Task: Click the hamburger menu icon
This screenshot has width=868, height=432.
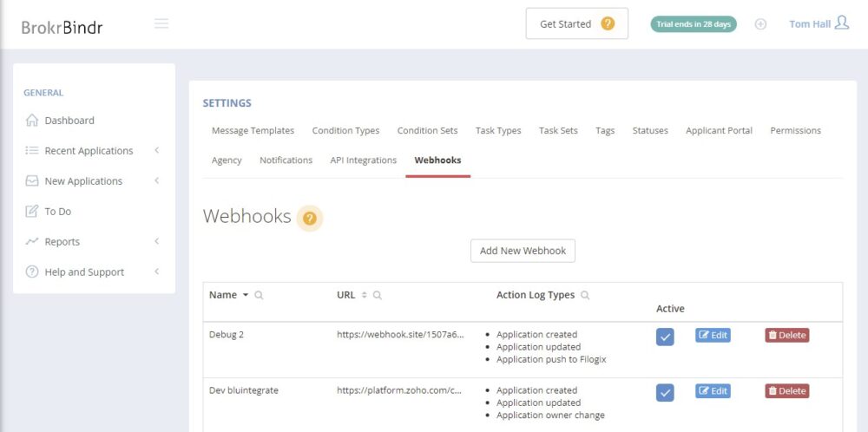Action: coord(161,23)
